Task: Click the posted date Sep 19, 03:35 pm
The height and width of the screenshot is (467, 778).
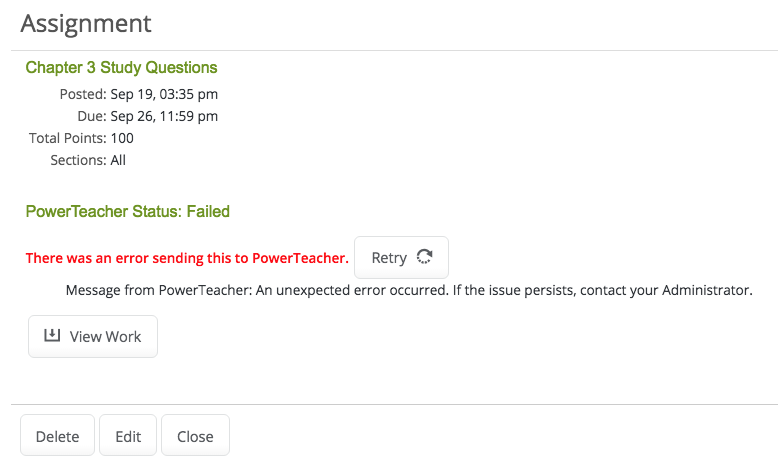Action: pyautogui.click(x=164, y=94)
